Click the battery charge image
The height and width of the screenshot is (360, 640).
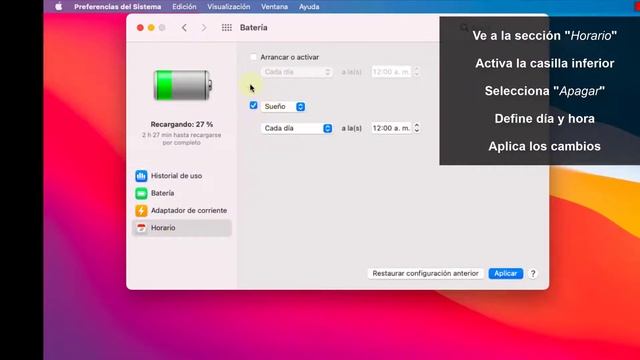point(182,85)
